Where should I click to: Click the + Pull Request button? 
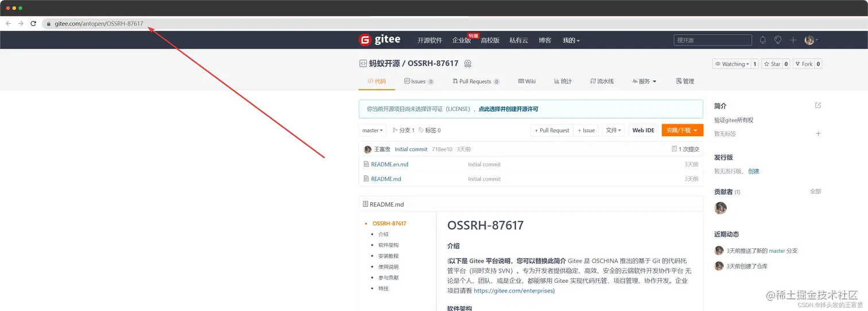tap(552, 130)
